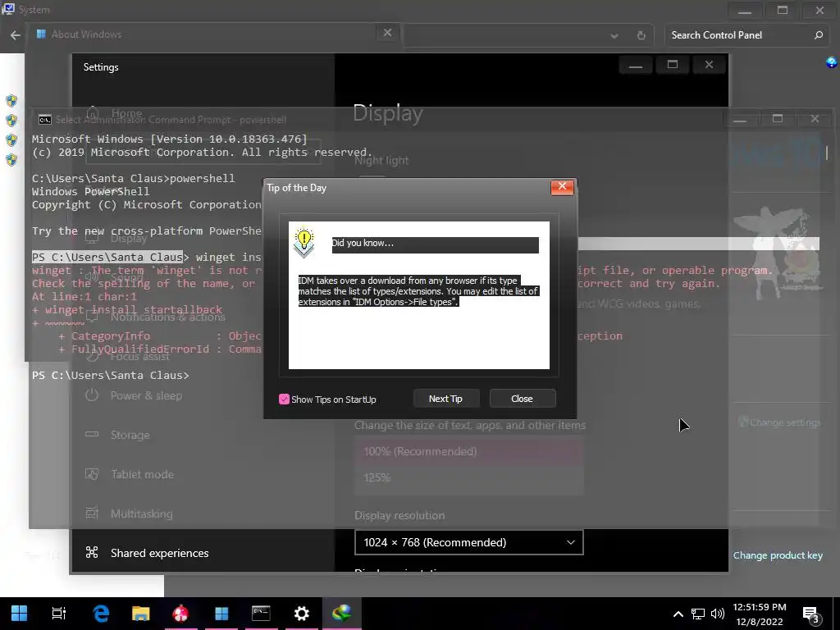840x630 pixels.
Task: Open the Display resolution dropdown
Action: (468, 542)
